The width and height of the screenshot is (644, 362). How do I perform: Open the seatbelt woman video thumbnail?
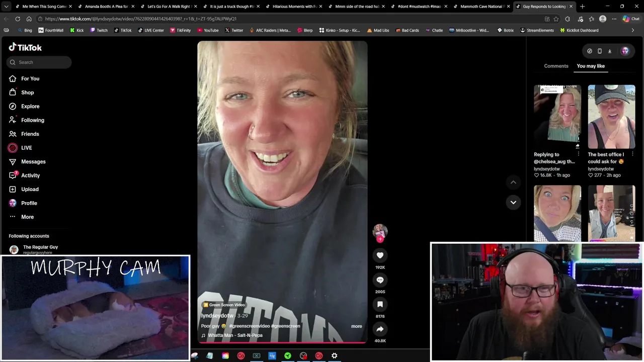[557, 214]
